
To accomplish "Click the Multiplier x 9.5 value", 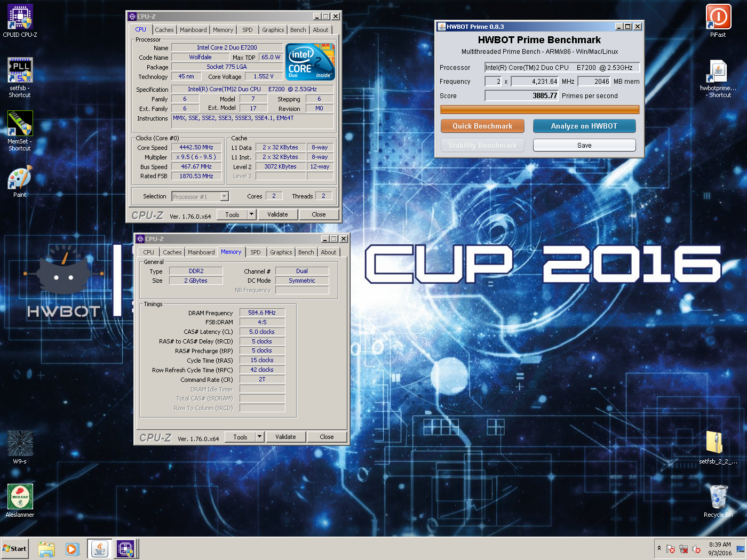I will coord(196,157).
